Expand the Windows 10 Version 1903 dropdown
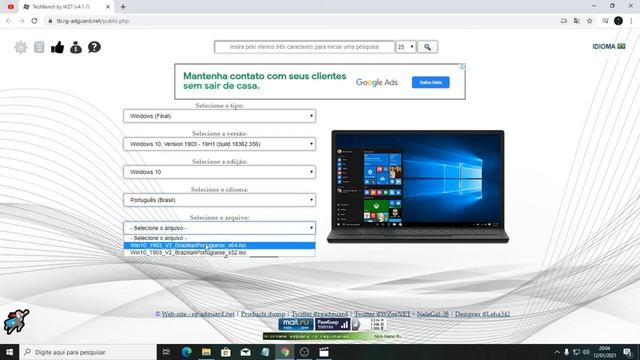Image resolution: width=640 pixels, height=360 pixels. coord(220,144)
